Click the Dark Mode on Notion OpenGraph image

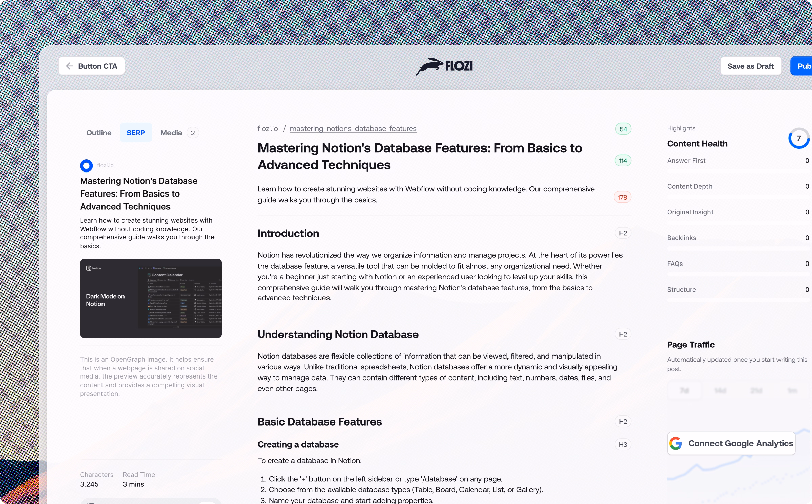(x=151, y=298)
